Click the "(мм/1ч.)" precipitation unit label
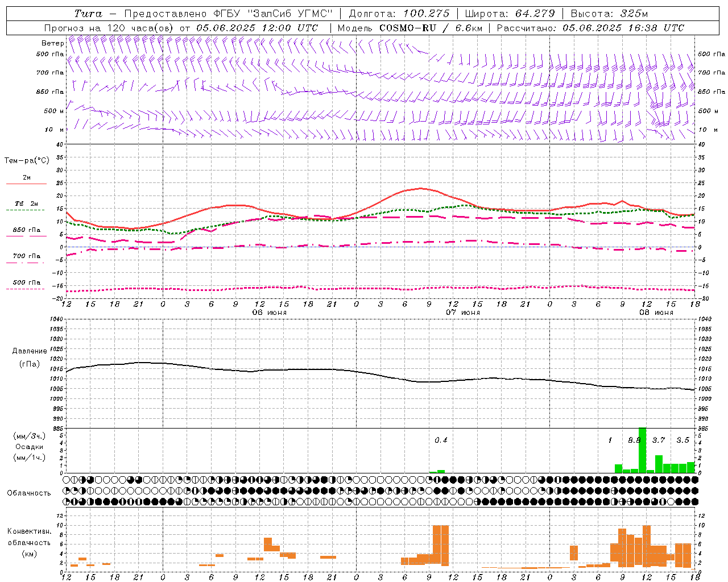 pos(30,458)
